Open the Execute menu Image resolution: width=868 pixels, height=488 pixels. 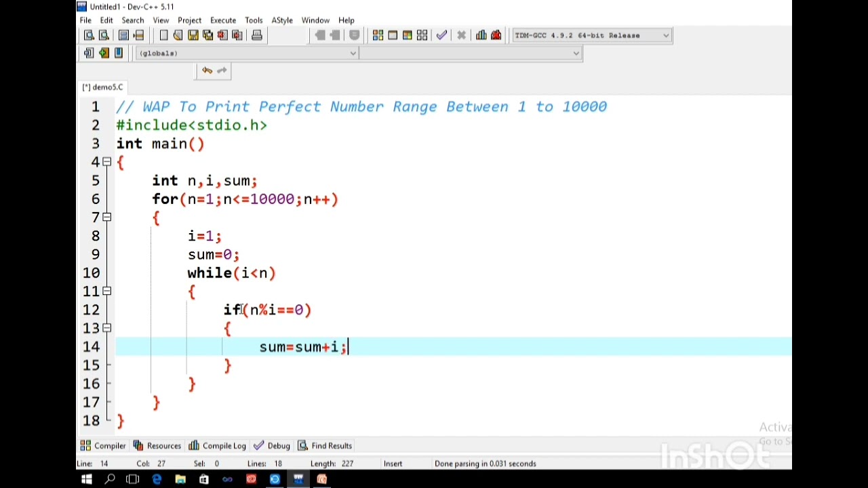click(223, 20)
